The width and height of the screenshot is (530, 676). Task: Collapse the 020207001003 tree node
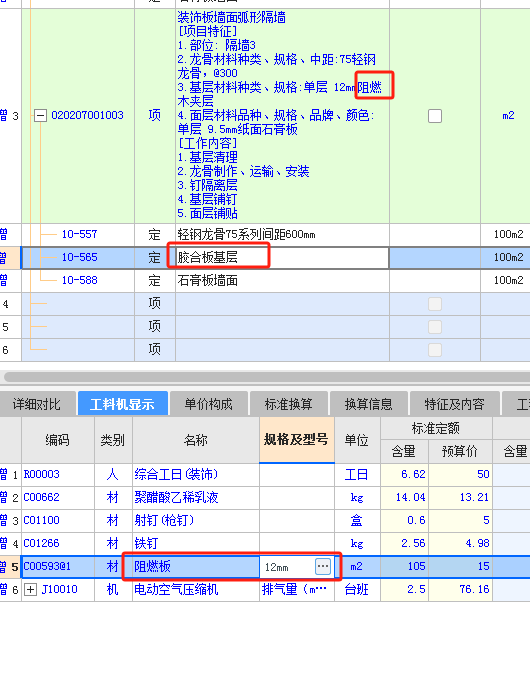tap(40, 116)
